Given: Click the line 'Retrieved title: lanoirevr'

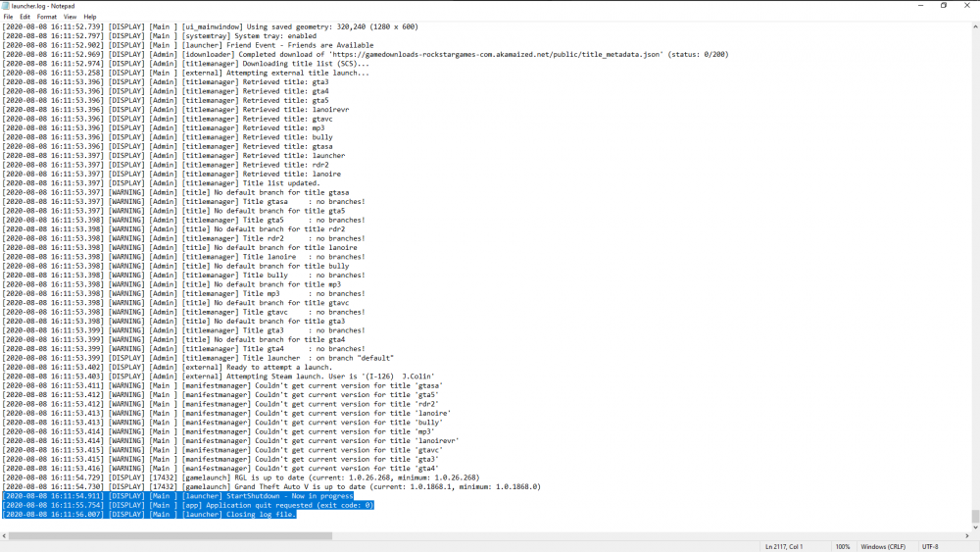Looking at the screenshot, I should (x=175, y=110).
